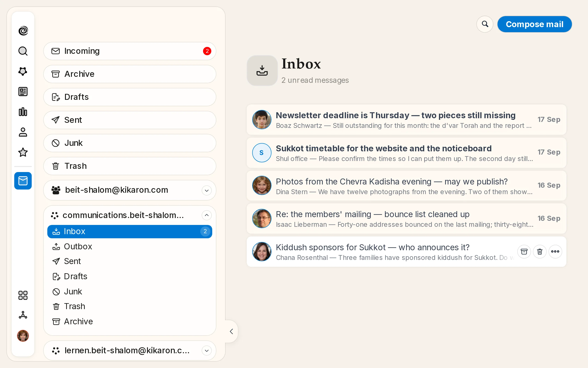This screenshot has width=588, height=368.
Task: Collapse the communications.beit-shalom account chevron
Action: pyautogui.click(x=206, y=215)
